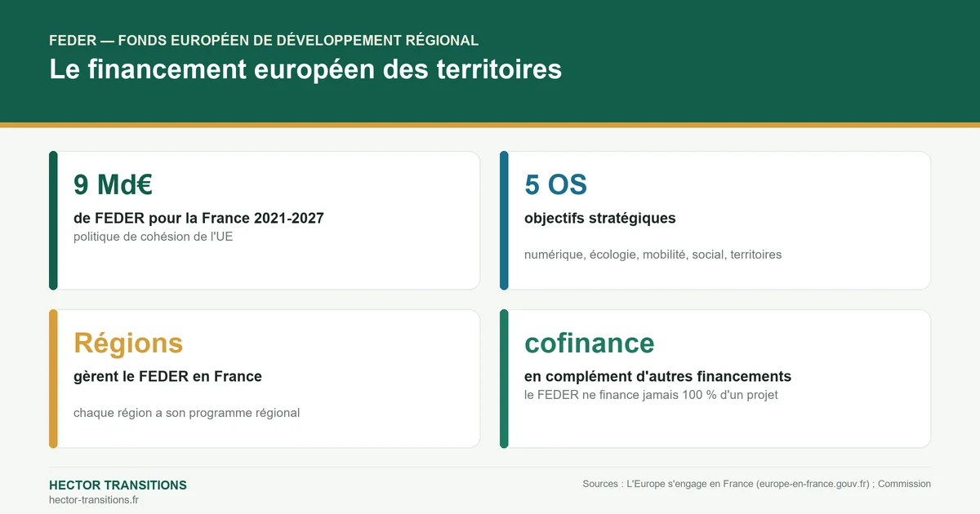
Task: Click the HECTOR TRANSITIONS brand name
Action: tap(118, 485)
